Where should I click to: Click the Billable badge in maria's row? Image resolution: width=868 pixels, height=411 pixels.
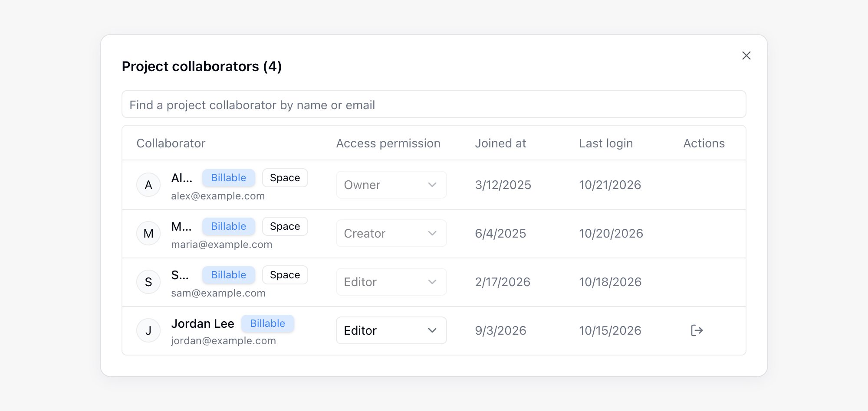coord(228,226)
